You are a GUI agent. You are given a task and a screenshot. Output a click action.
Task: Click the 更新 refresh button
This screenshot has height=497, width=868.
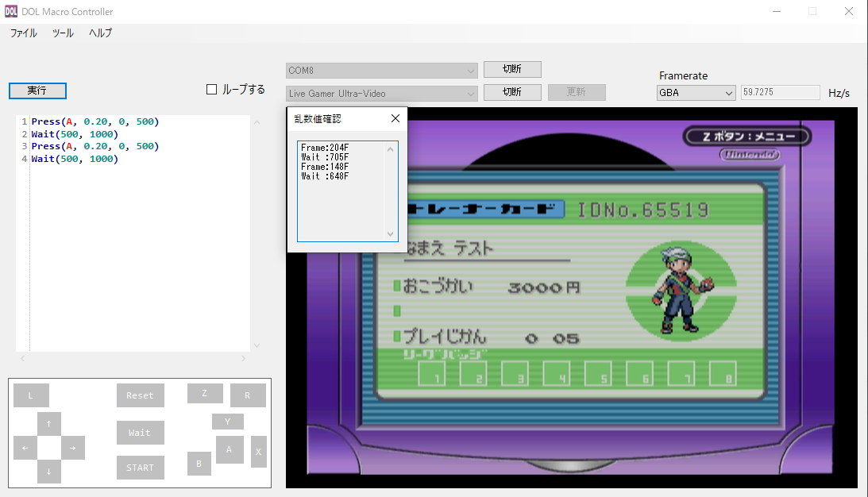(x=577, y=92)
